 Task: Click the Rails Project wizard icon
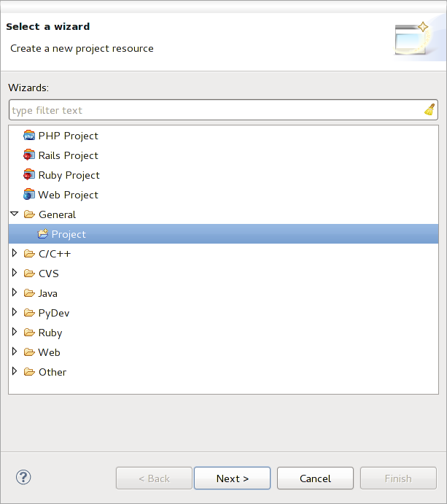pos(29,155)
